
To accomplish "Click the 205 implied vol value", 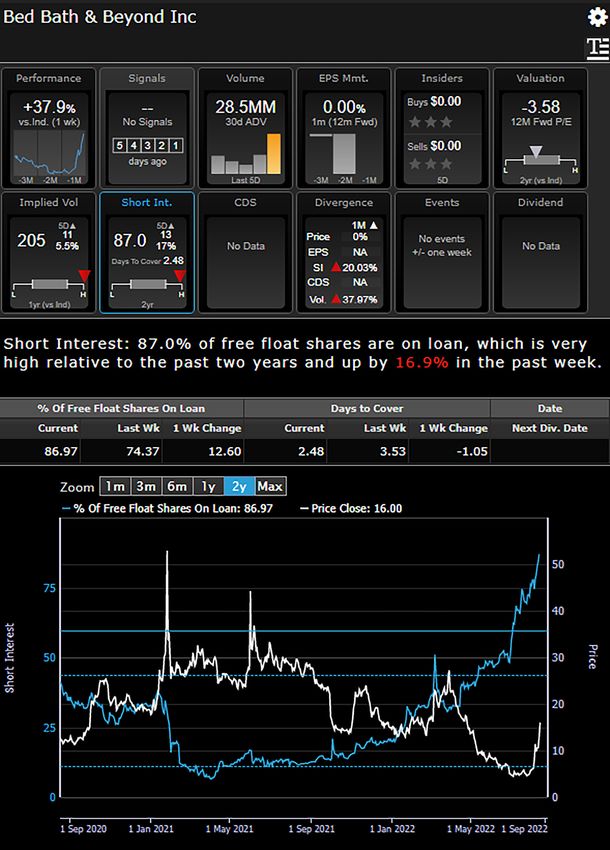I will click(x=31, y=240).
